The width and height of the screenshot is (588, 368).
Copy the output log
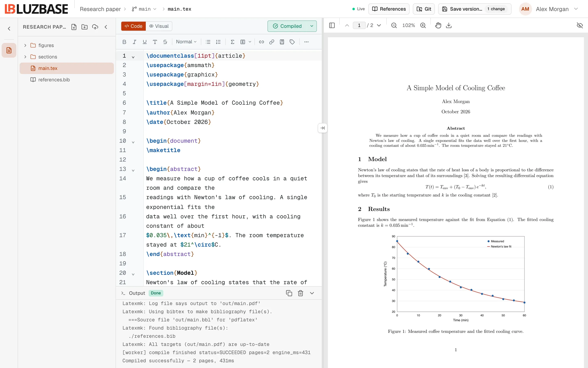click(289, 293)
